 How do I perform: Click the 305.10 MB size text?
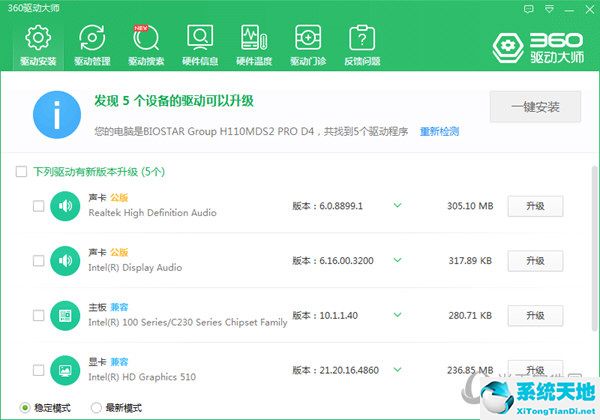(x=470, y=206)
